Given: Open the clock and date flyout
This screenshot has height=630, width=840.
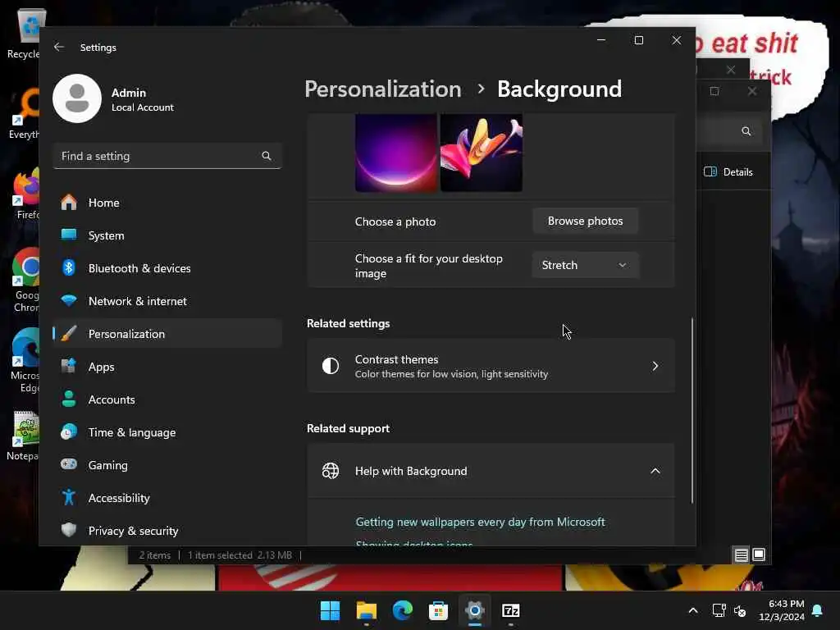Looking at the screenshot, I should coord(782,610).
